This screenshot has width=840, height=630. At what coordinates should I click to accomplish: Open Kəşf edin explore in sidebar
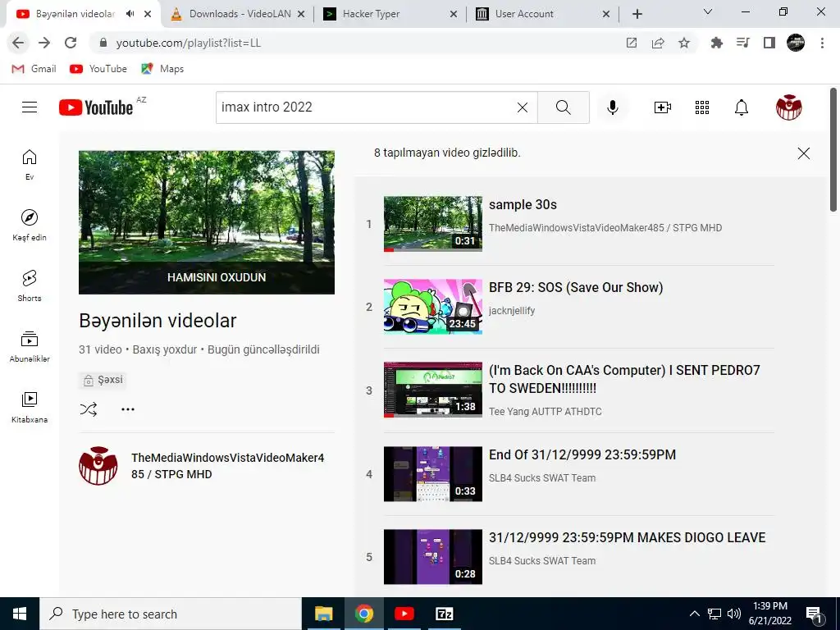[30, 225]
